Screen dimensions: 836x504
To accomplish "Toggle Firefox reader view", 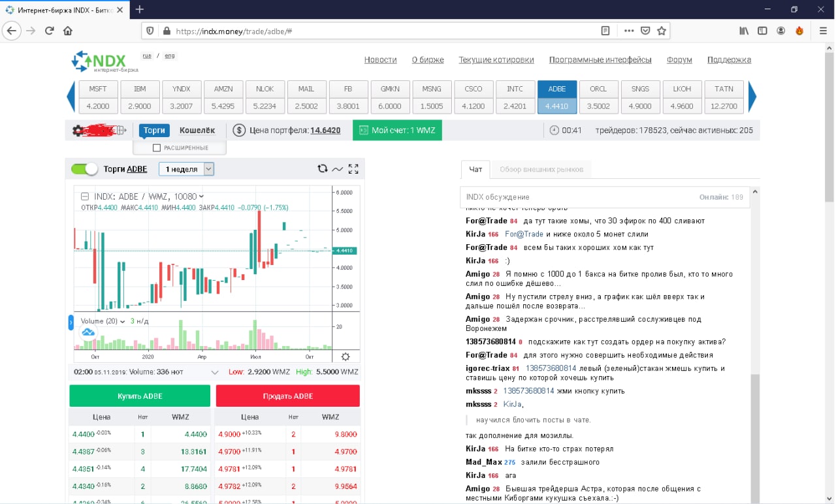I will [605, 31].
